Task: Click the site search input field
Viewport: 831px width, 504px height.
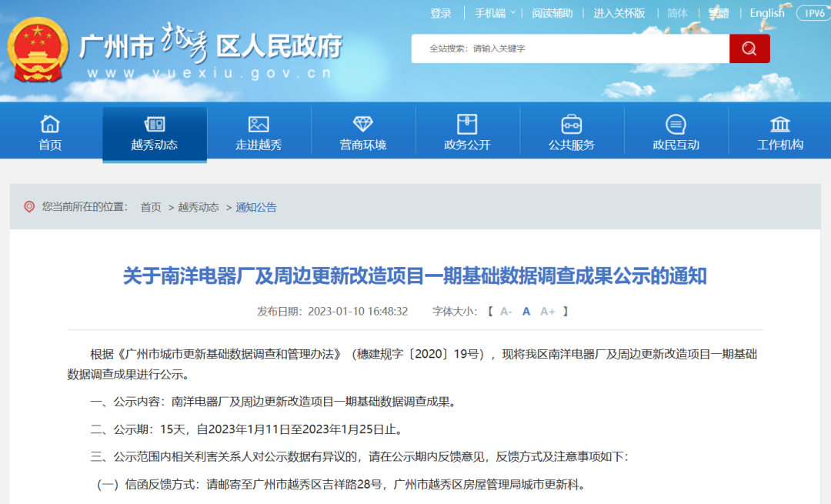Action: point(569,48)
